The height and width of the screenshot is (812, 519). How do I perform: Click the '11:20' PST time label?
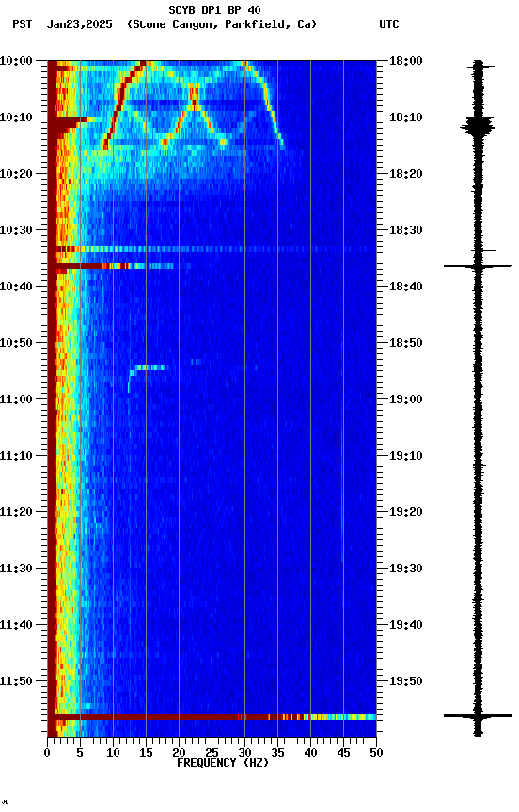click(16, 512)
